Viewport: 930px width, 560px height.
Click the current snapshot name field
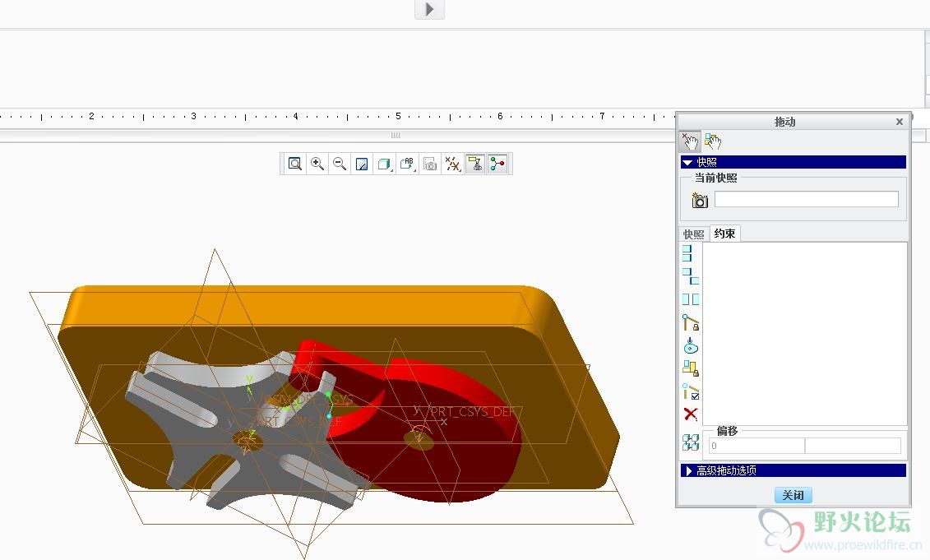pyautogui.click(x=806, y=199)
